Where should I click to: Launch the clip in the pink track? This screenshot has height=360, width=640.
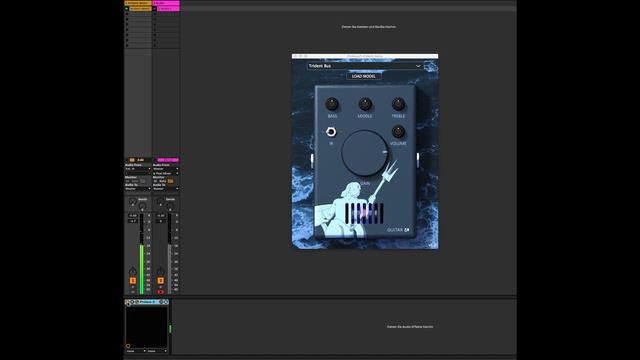(x=154, y=9)
